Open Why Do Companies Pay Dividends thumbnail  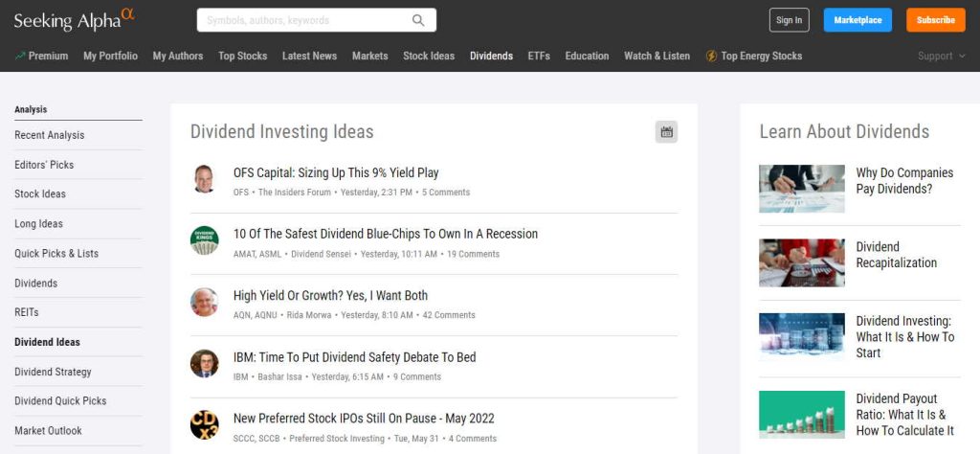tap(802, 189)
